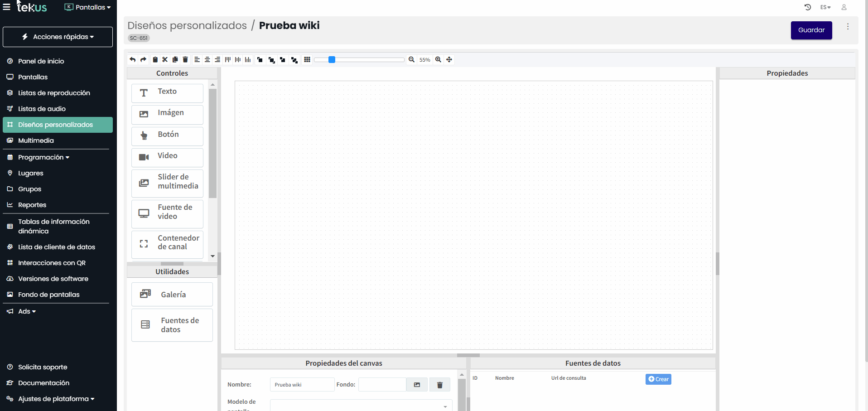Clear the Fondo background with the trash icon
This screenshot has height=411, width=868.
[x=439, y=384]
